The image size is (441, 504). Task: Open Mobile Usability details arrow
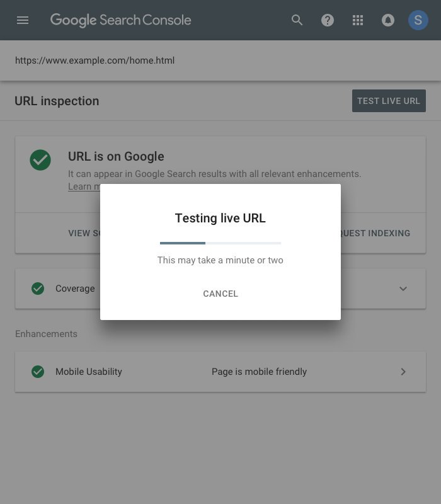tap(403, 372)
